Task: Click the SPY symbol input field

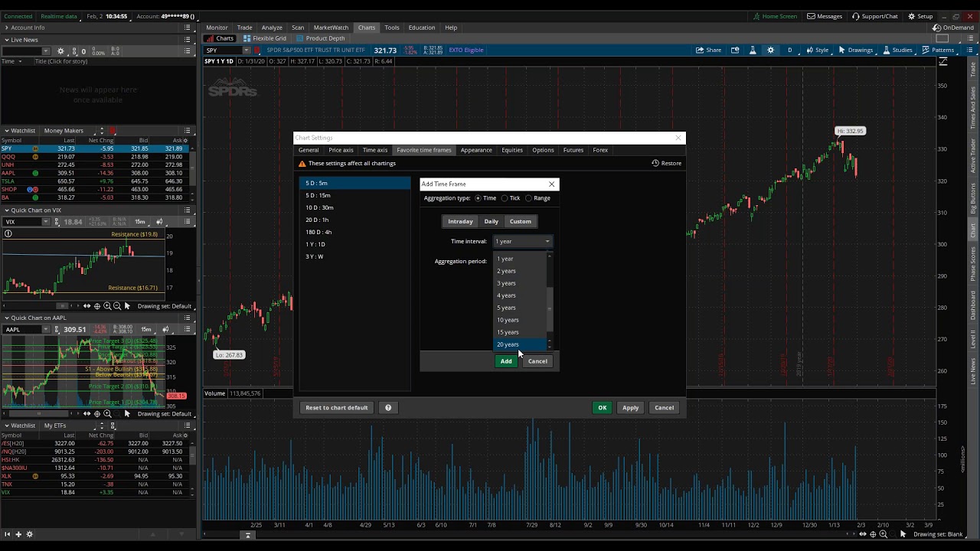Action: click(x=223, y=51)
